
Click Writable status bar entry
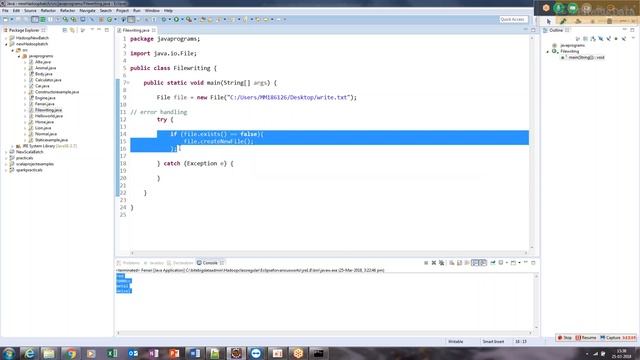tap(456, 342)
